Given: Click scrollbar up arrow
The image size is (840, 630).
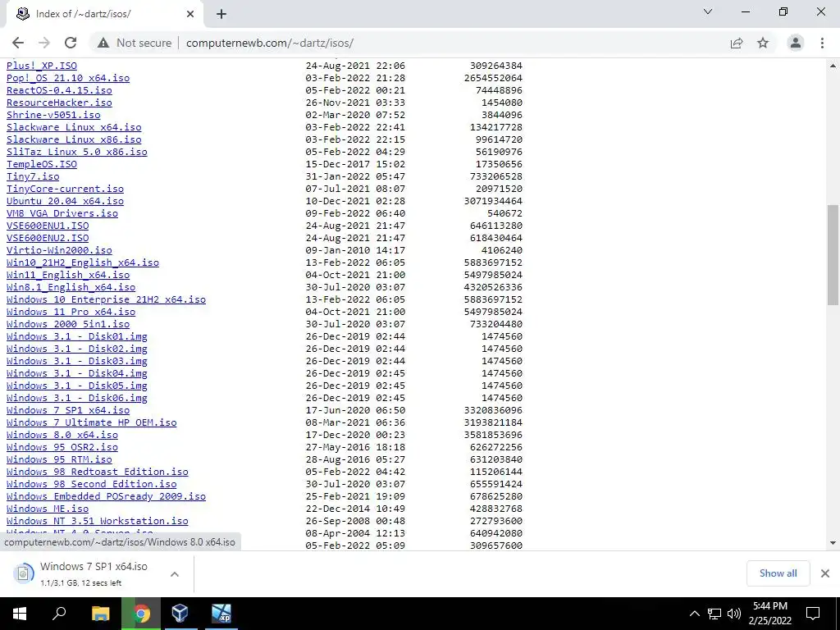Looking at the screenshot, I should tap(833, 66).
